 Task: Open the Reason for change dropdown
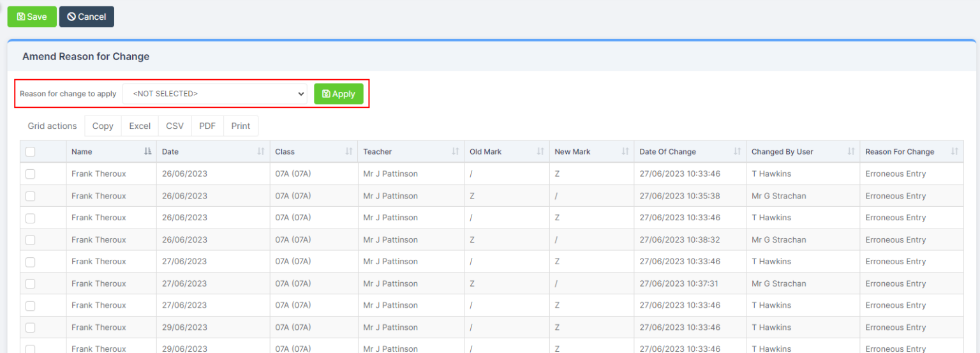click(214, 94)
